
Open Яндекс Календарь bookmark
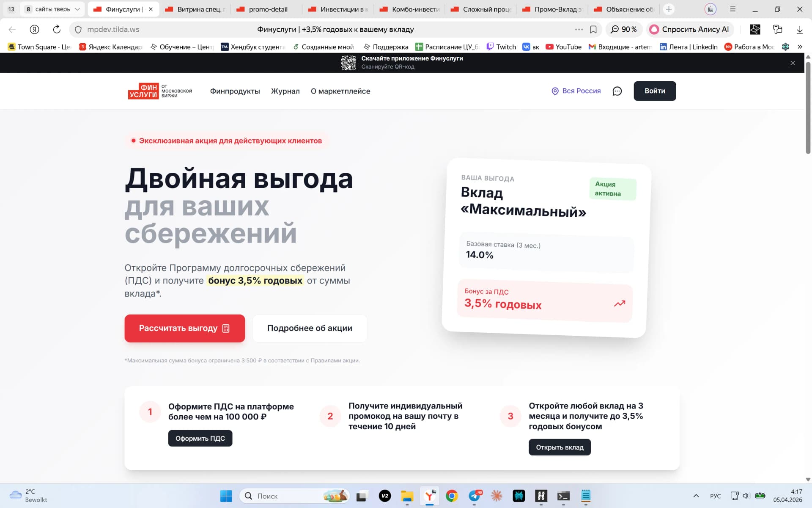[x=111, y=47]
